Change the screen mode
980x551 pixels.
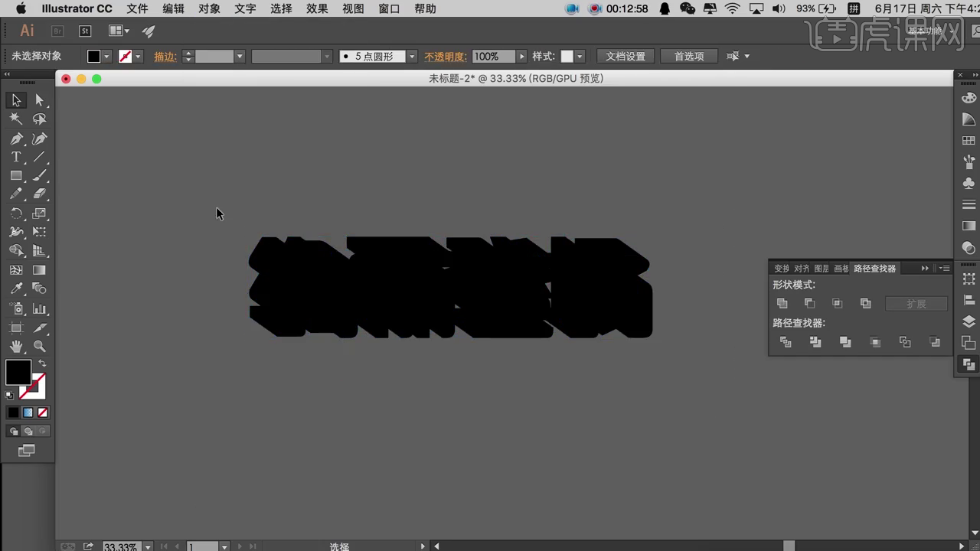[27, 451]
